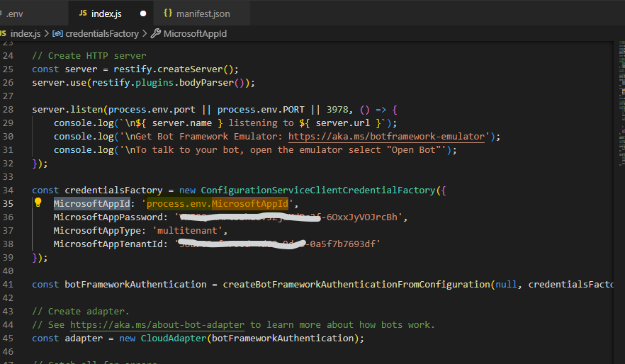
Task: Click line number 34 in the gutter
Action: click(8, 190)
